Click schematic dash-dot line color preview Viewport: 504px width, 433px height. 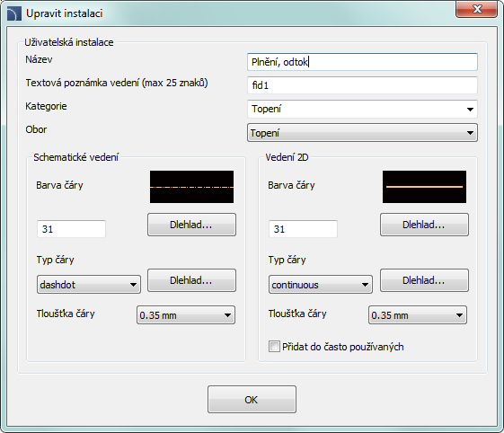(x=191, y=187)
